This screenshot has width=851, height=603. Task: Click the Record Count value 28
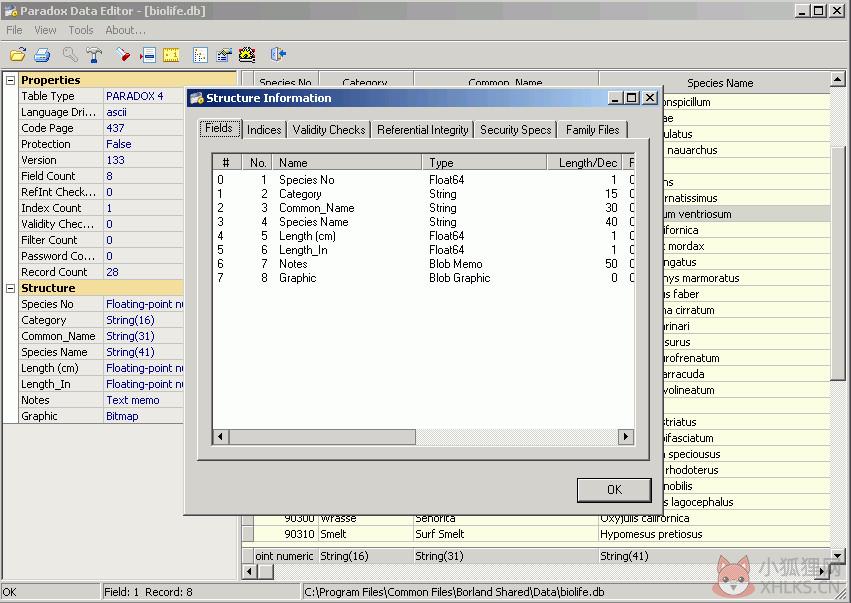112,272
